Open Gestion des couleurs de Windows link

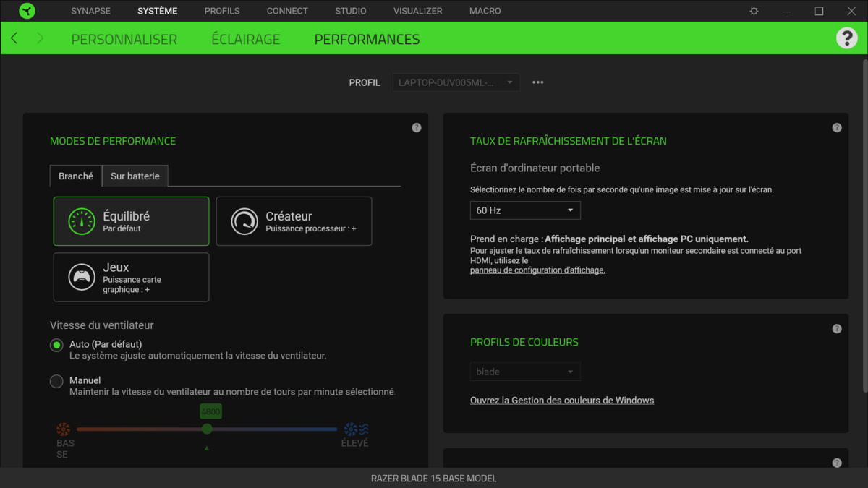pyautogui.click(x=562, y=400)
